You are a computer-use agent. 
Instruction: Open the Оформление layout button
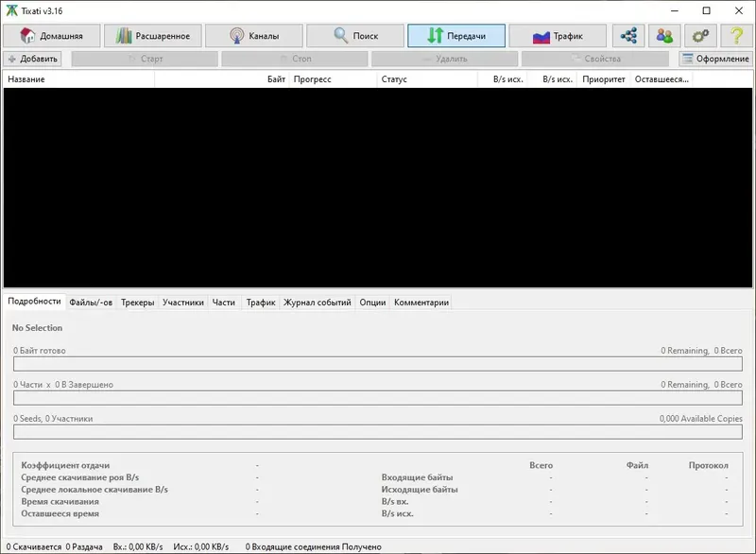[x=716, y=59]
